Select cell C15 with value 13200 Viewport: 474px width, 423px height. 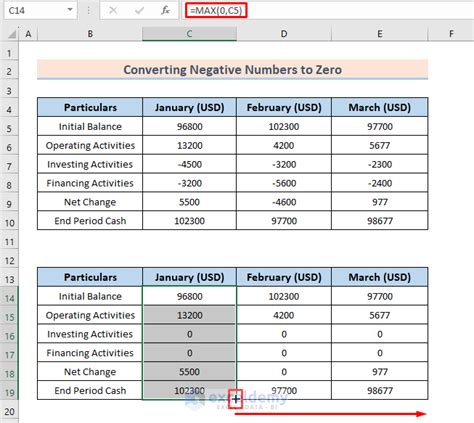pyautogui.click(x=189, y=315)
